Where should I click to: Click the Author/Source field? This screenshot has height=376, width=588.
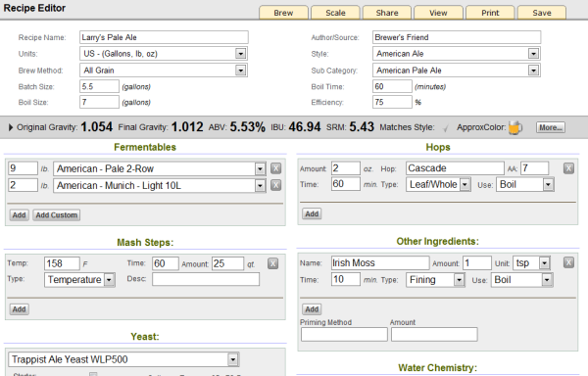point(457,37)
